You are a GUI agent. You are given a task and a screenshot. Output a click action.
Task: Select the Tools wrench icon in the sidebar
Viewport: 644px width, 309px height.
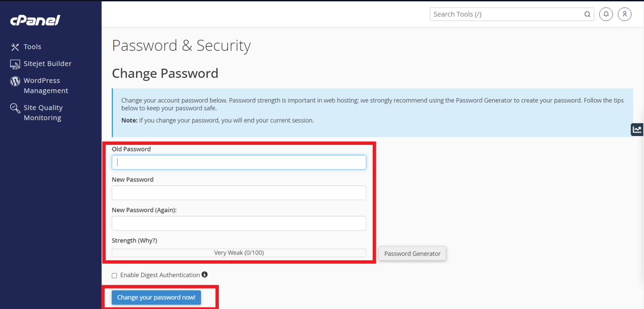point(15,46)
